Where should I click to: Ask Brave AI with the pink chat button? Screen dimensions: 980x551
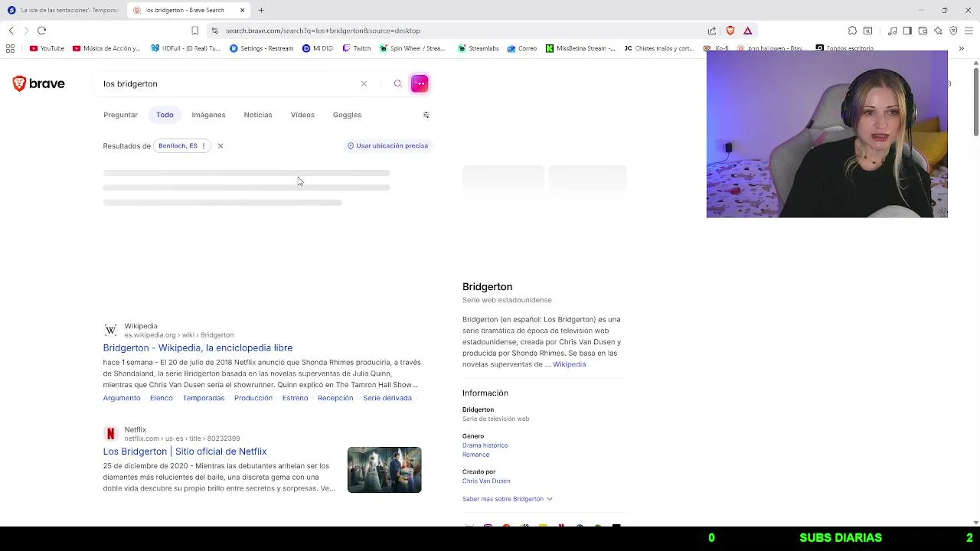pos(420,83)
